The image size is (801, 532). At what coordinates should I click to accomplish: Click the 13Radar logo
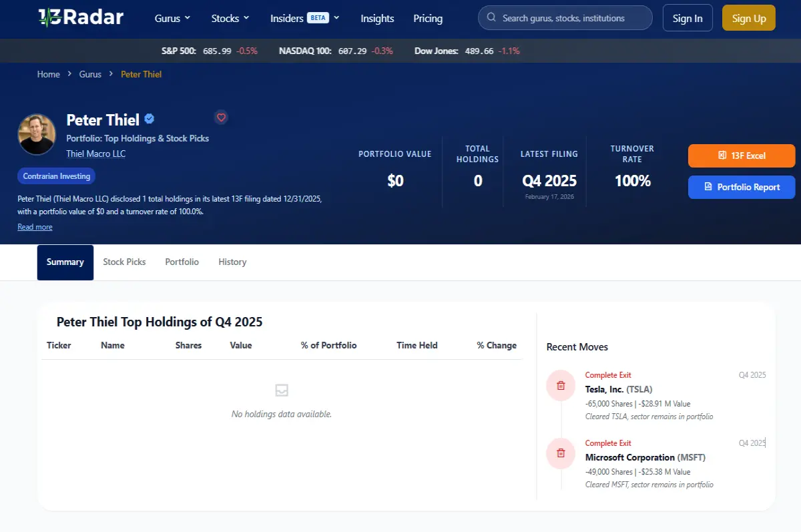click(81, 17)
